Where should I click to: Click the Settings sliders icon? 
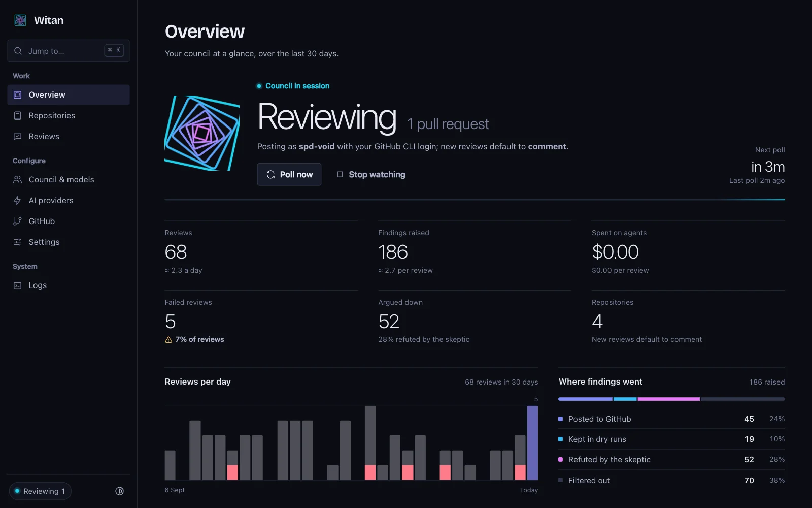click(x=18, y=242)
